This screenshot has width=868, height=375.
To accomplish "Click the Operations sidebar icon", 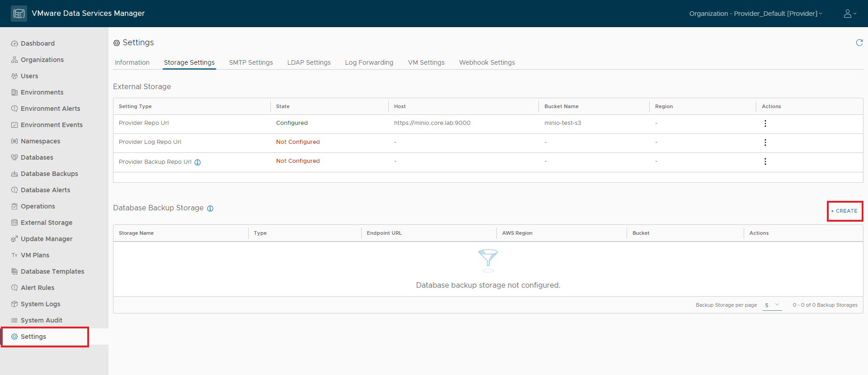I will pos(14,206).
